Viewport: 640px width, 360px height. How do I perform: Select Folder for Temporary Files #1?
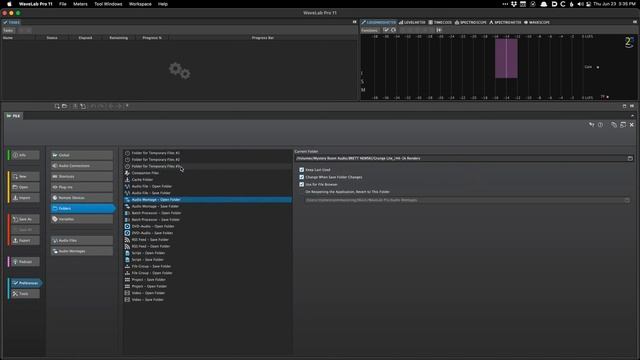(207, 153)
